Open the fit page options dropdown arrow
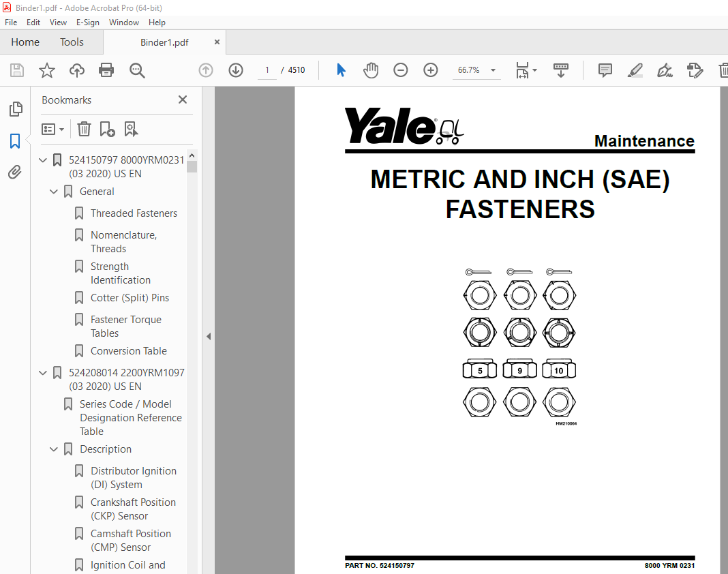This screenshot has height=574, width=728. pos(535,70)
